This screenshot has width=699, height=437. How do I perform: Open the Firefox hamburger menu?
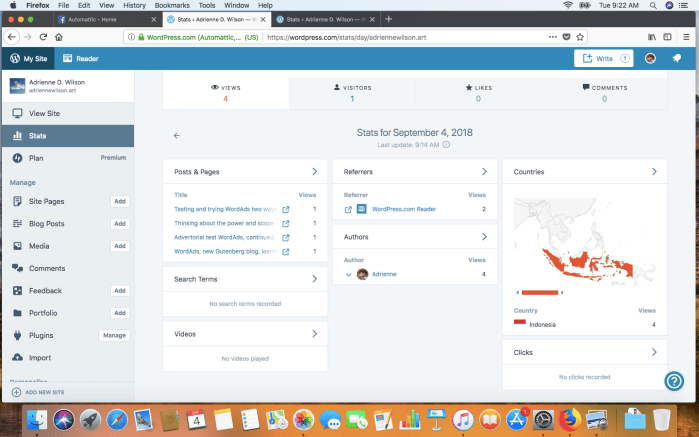686,37
